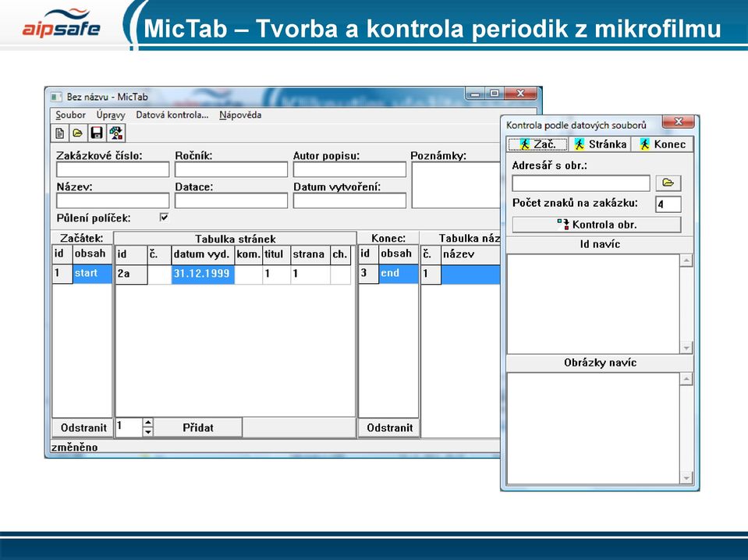Click the Adresář s obr. input field

[580, 183]
